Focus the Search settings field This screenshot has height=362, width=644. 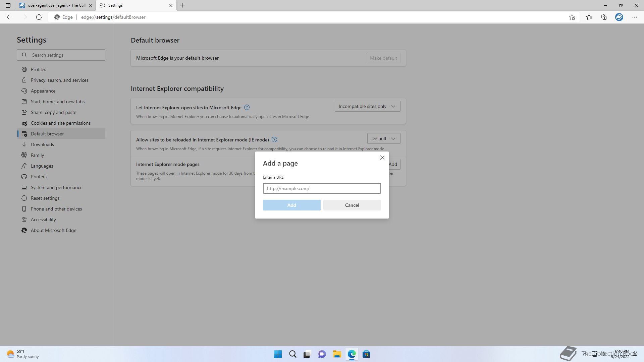pyautogui.click(x=61, y=55)
